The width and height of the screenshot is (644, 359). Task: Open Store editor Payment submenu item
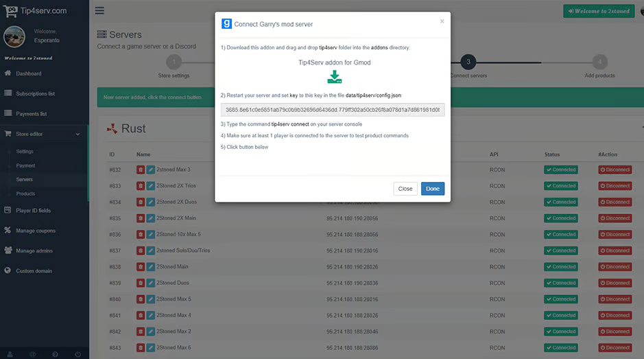point(25,165)
